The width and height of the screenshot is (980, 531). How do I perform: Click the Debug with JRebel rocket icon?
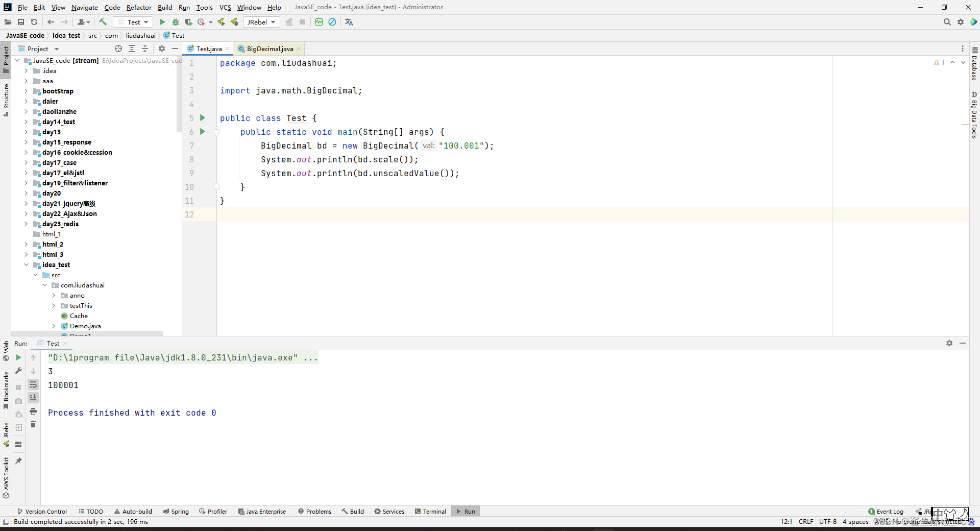click(x=234, y=22)
